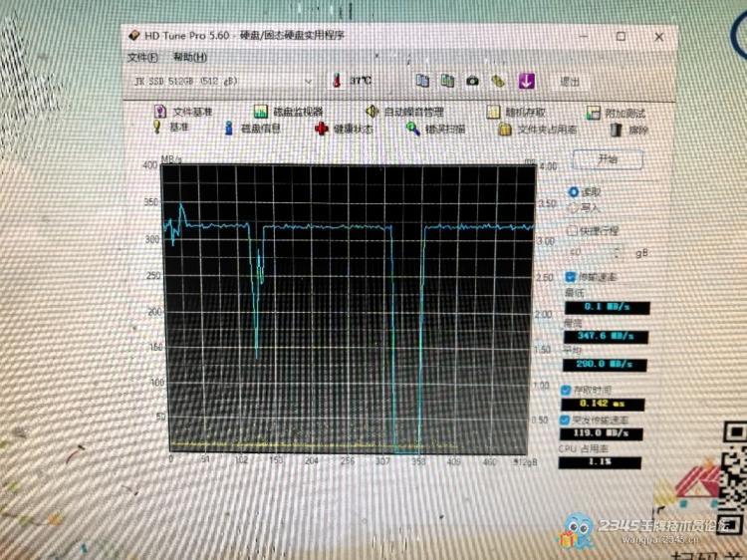Screen dimensions: 747x560
Task: Toggle the 存取时间 access time checkbox
Action: [x=567, y=389]
